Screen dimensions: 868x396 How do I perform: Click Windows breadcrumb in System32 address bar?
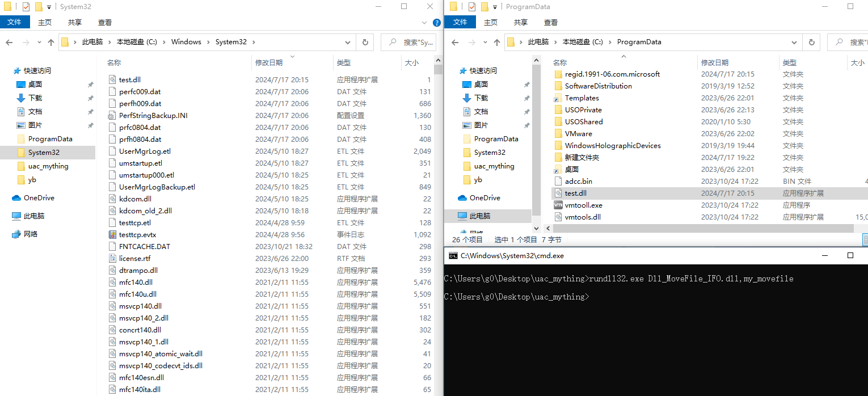click(x=186, y=42)
